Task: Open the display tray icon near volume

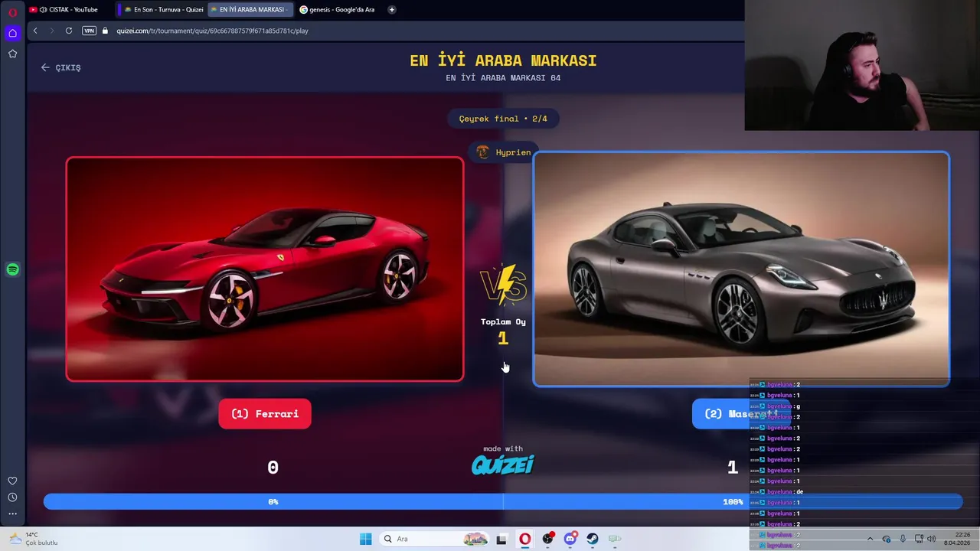Action: [919, 539]
